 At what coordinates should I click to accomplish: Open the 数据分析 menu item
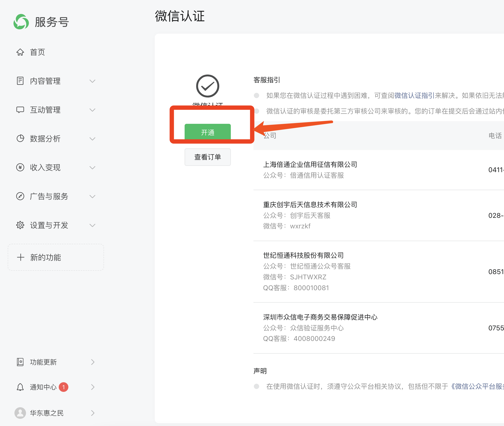(45, 139)
